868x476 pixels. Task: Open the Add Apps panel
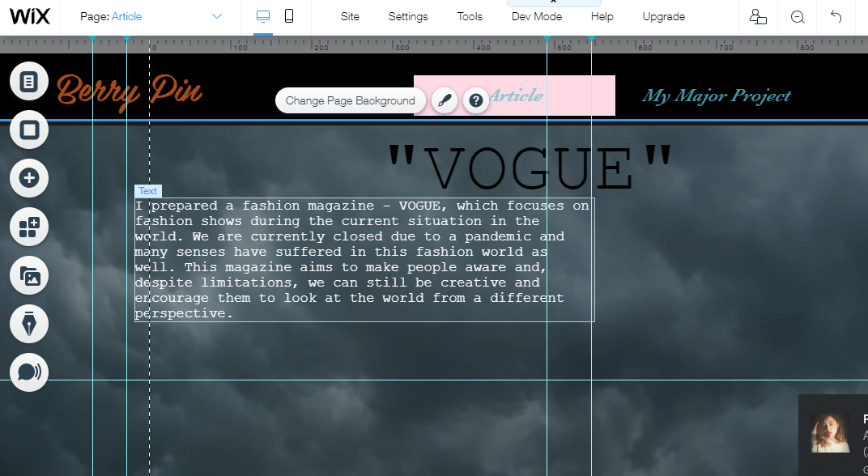pos(29,227)
